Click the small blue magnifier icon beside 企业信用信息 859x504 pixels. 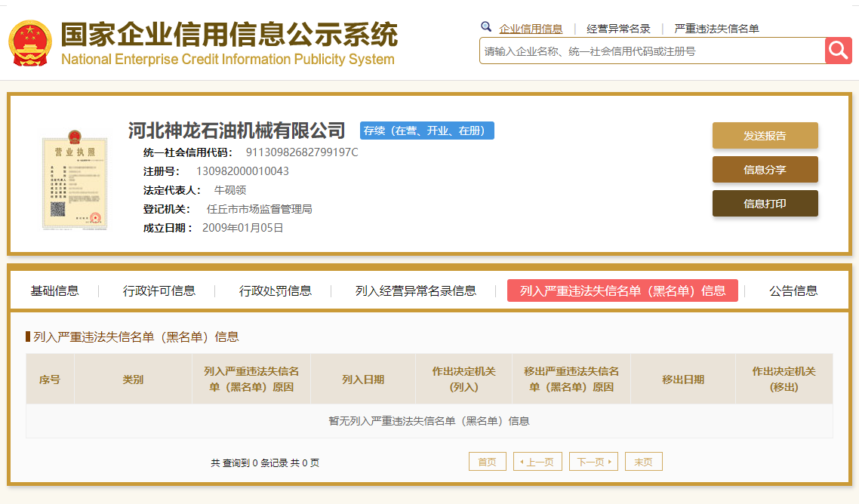(x=486, y=27)
